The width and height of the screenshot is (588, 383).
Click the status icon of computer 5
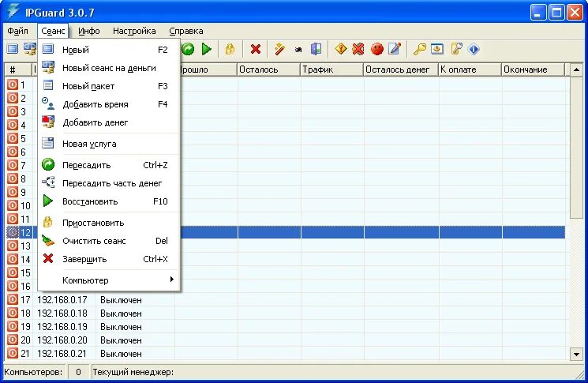13,138
